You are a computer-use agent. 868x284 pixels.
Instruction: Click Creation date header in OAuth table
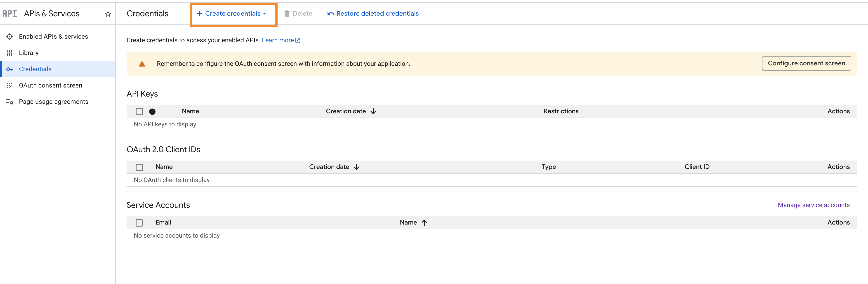[329, 167]
